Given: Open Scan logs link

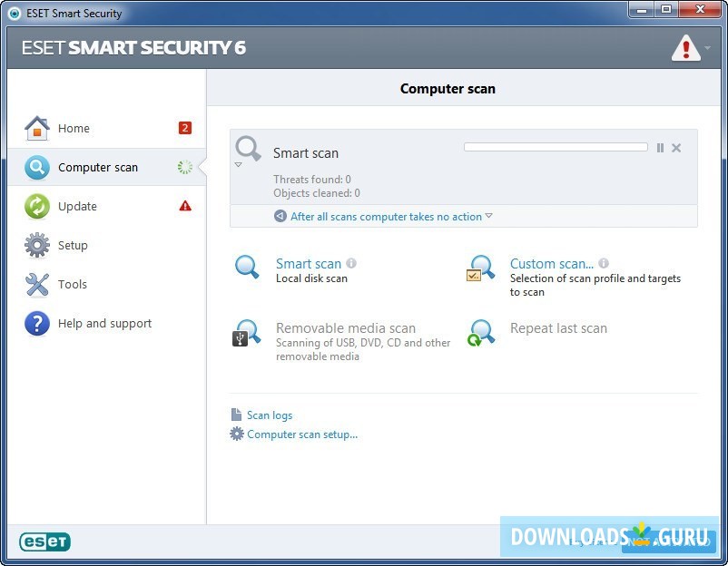Looking at the screenshot, I should point(270,415).
